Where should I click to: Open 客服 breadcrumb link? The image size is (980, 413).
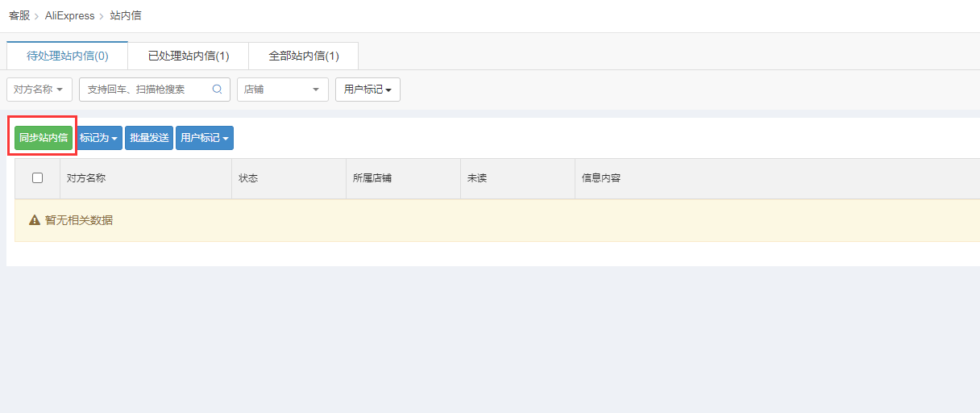click(x=19, y=15)
